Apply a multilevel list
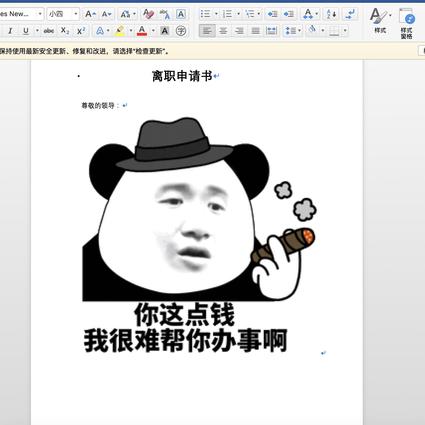The width and height of the screenshot is (425, 425). [x=249, y=14]
